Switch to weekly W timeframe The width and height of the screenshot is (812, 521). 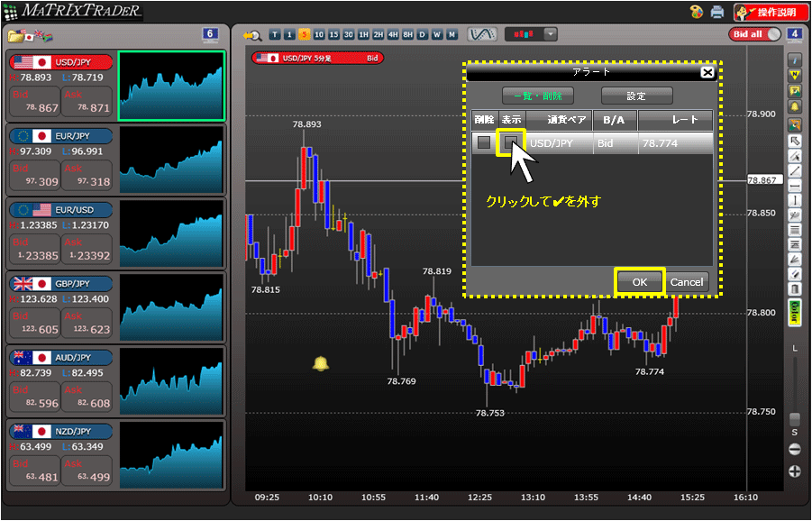tap(438, 34)
